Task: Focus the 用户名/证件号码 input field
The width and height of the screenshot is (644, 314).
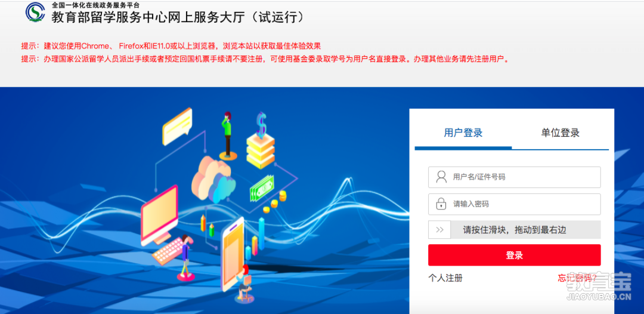Action: (x=514, y=177)
